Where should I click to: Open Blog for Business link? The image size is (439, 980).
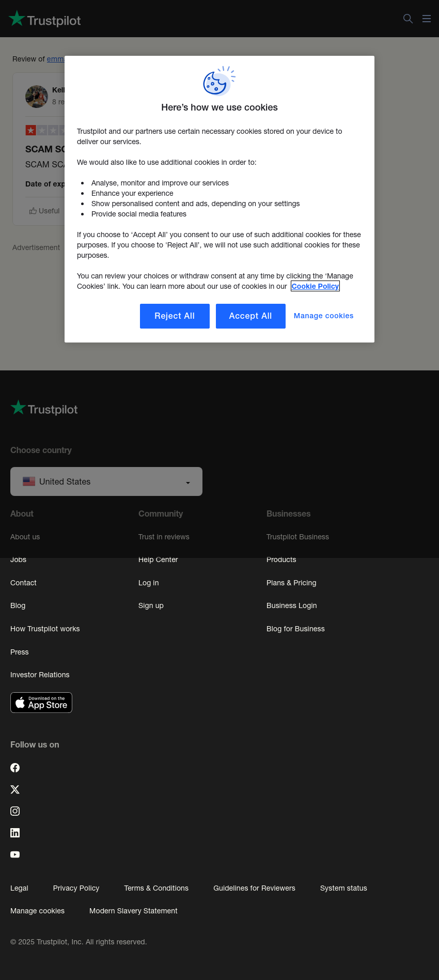pyautogui.click(x=295, y=629)
